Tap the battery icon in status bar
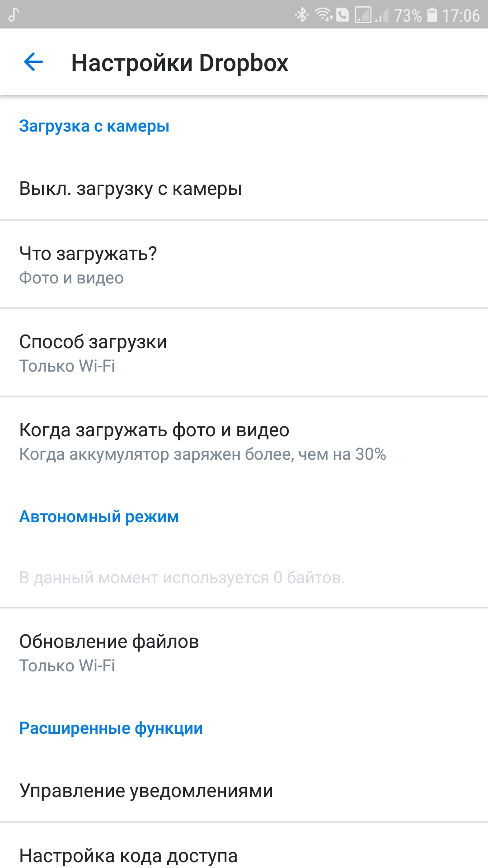The width and height of the screenshot is (488, 868). click(x=432, y=15)
